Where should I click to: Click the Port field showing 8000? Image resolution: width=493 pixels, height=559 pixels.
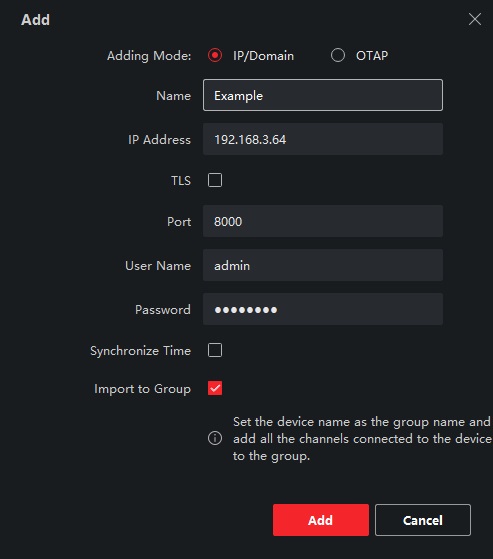323,221
